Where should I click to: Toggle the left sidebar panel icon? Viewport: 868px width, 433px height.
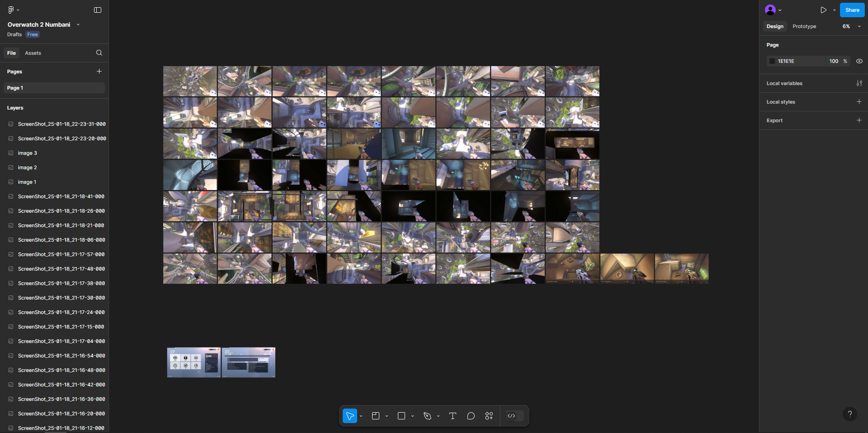click(98, 10)
